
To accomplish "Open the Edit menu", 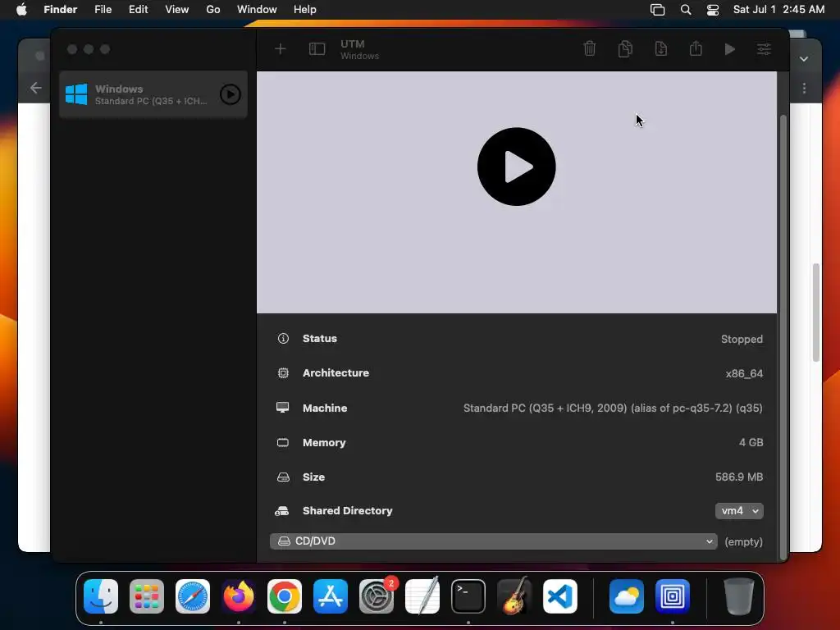I will (138, 9).
